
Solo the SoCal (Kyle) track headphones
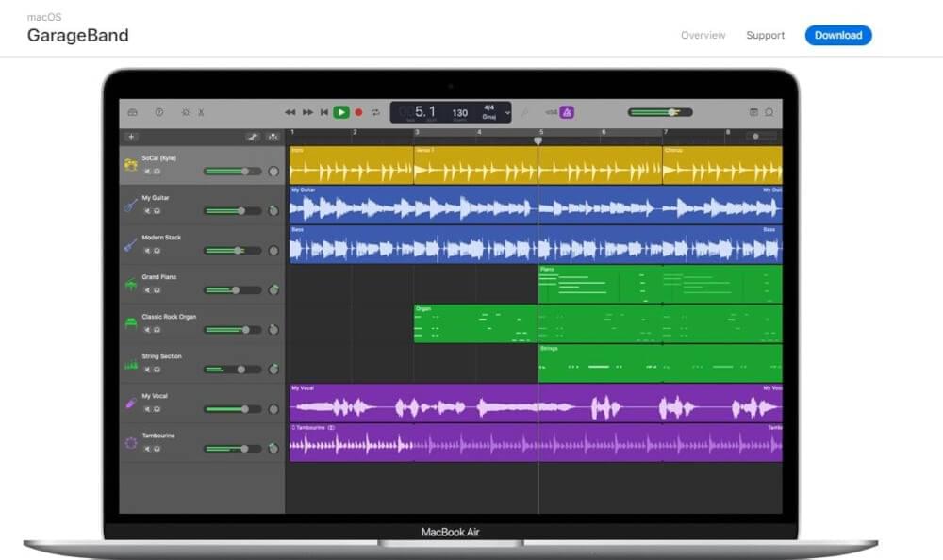[157, 172]
